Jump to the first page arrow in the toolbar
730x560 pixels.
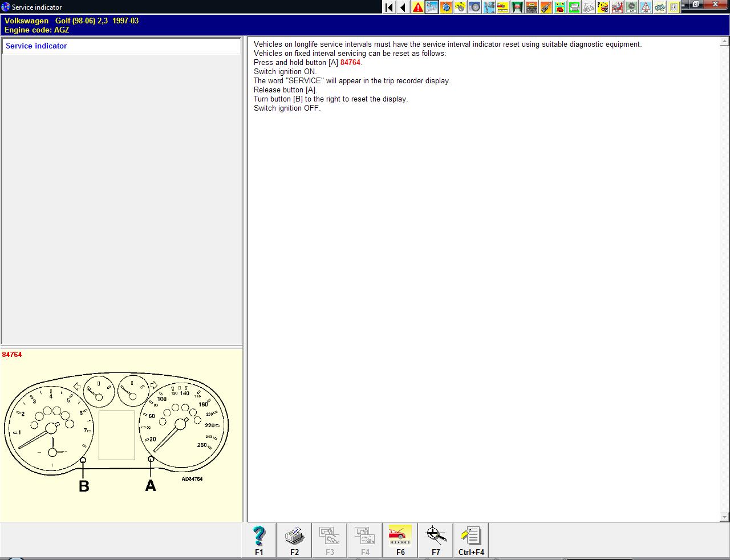[x=389, y=7]
